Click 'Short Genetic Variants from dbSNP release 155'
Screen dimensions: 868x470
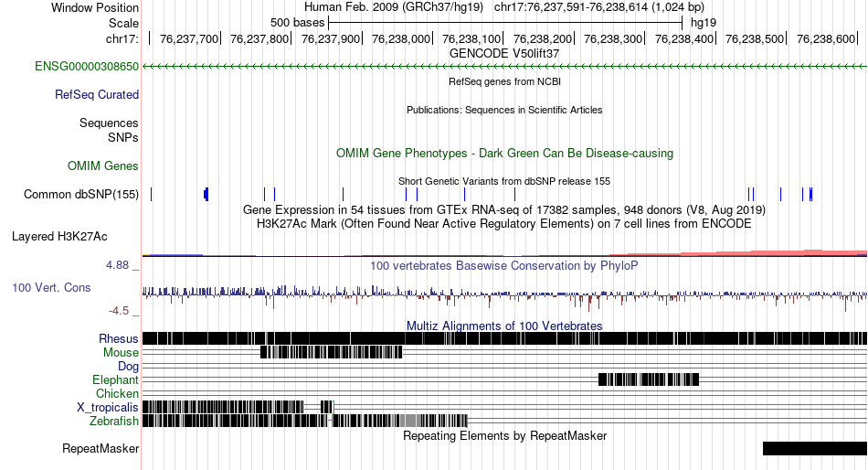(504, 181)
